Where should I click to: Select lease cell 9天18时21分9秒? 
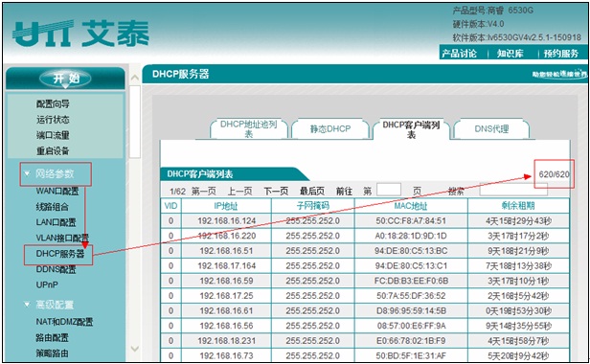(518, 251)
